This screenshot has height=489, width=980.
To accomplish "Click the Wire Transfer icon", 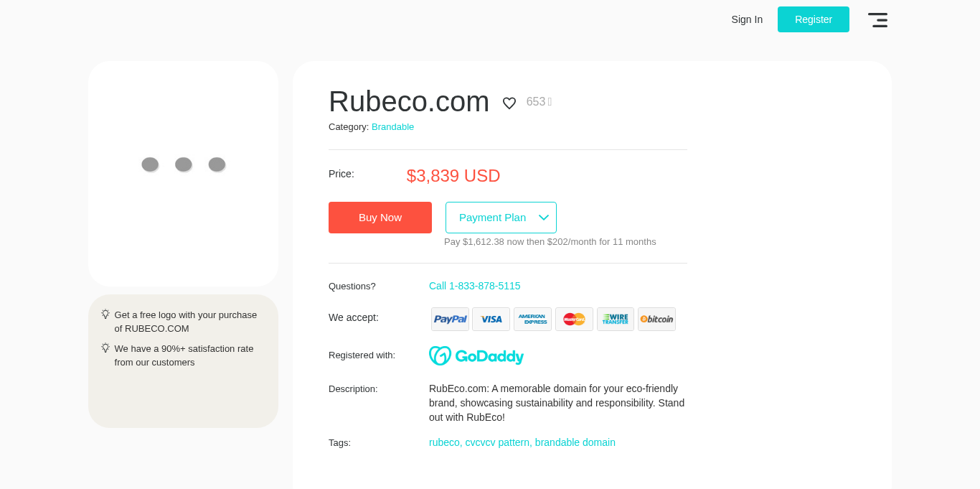I will point(616,320).
